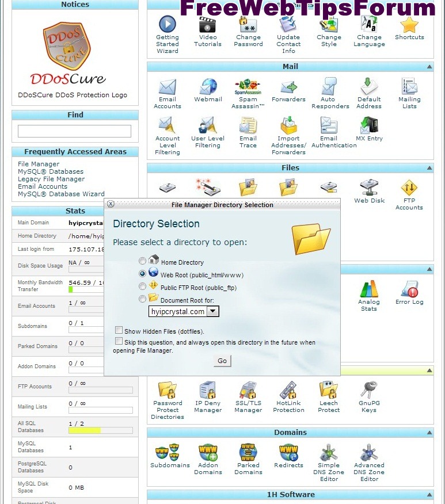Open Redirects

pyautogui.click(x=288, y=452)
